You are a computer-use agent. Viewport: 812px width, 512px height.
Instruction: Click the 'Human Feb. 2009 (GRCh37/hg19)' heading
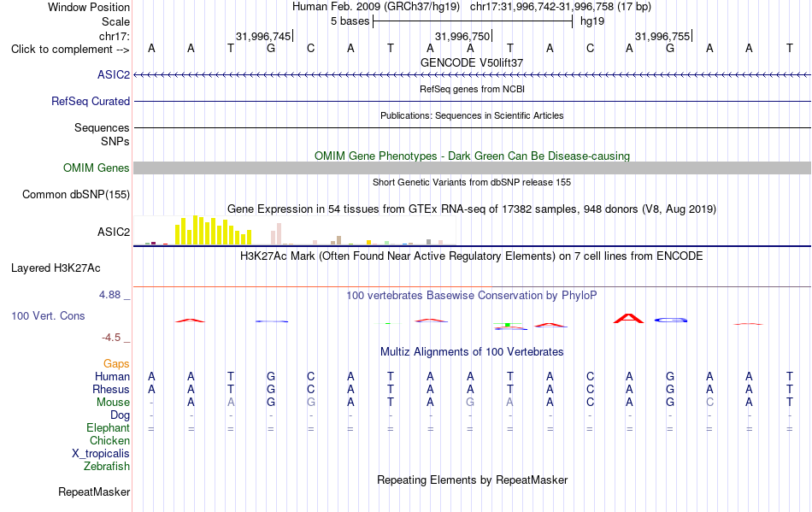[376, 7]
